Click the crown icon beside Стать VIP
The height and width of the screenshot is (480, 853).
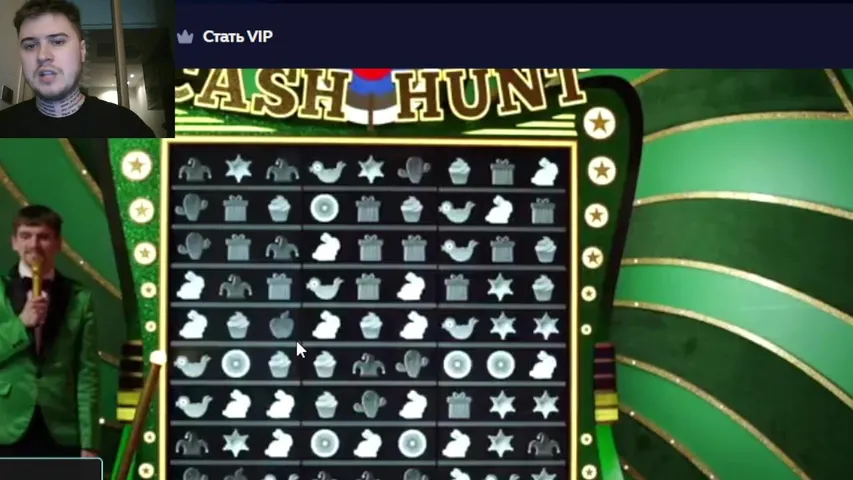[x=186, y=37]
